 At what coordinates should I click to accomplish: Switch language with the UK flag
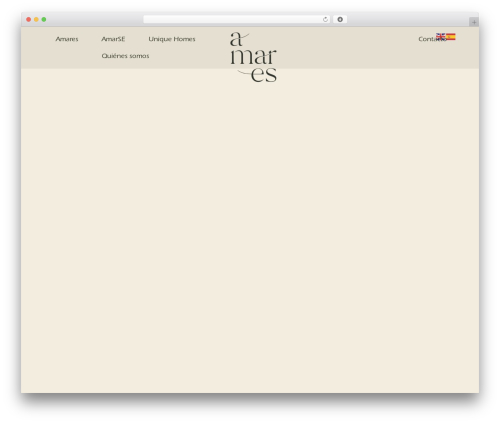coord(441,36)
